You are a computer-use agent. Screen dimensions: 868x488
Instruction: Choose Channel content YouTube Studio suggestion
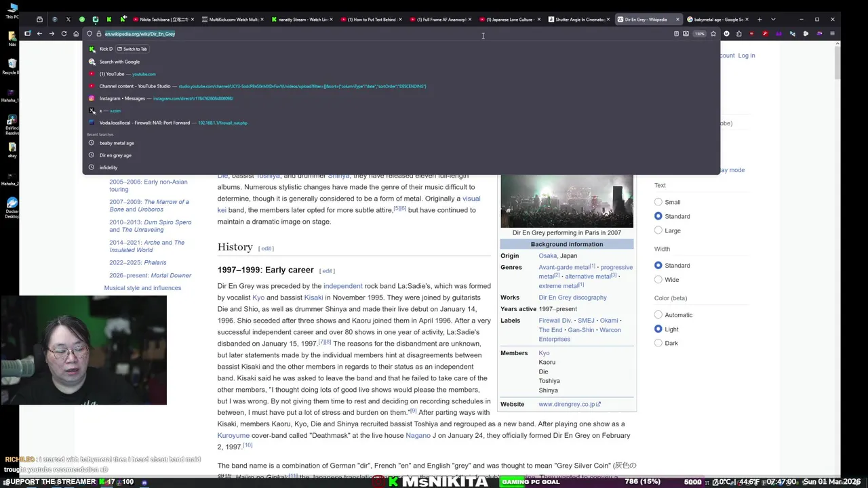click(x=400, y=86)
